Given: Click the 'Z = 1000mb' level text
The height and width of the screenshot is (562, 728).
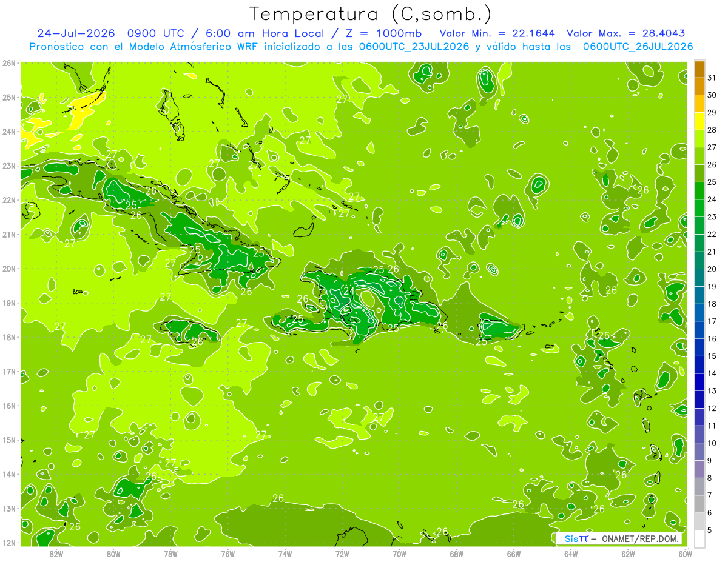Looking at the screenshot, I should 385,33.
